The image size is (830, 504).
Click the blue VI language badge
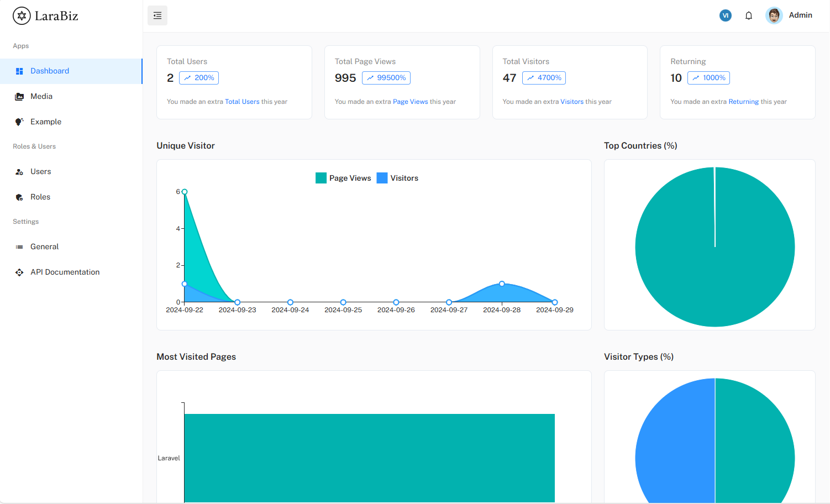pos(726,15)
